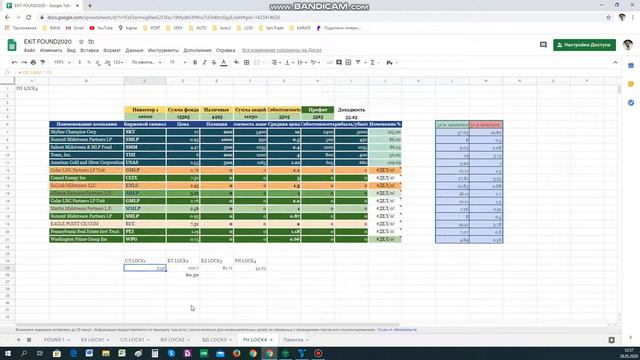Open the Windows Start menu
The width and height of the screenshot is (640, 360).
(x=7, y=353)
